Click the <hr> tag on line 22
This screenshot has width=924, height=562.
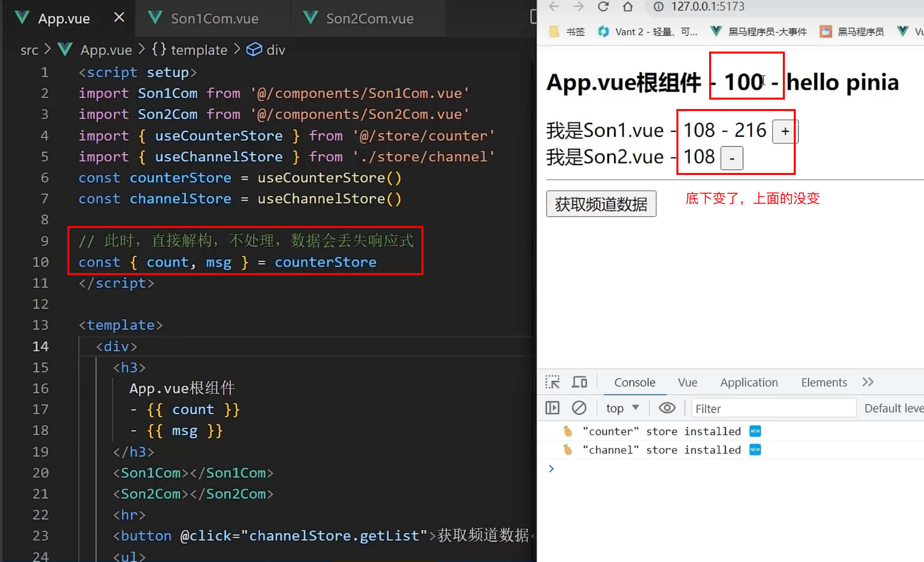click(x=129, y=515)
